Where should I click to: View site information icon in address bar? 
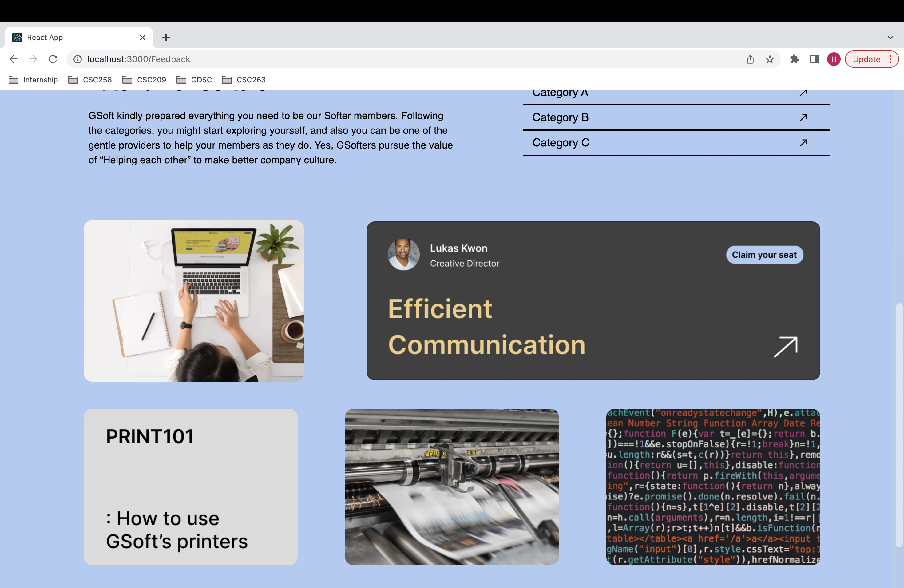click(77, 59)
